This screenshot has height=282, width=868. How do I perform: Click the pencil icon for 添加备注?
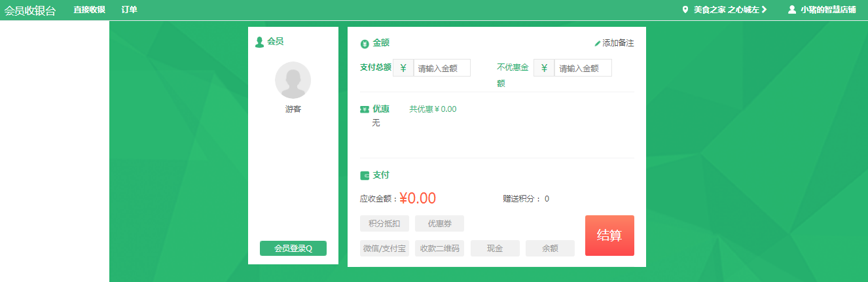click(597, 43)
